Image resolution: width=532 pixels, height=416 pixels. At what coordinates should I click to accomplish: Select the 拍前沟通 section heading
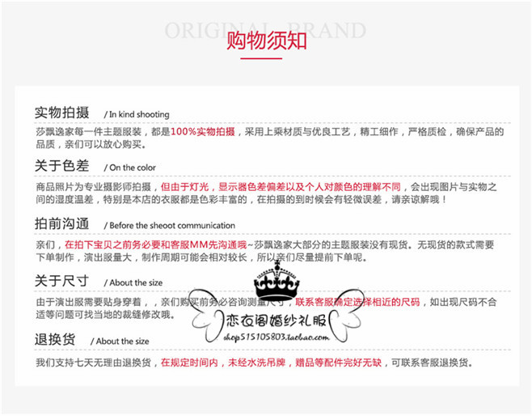[61, 223]
